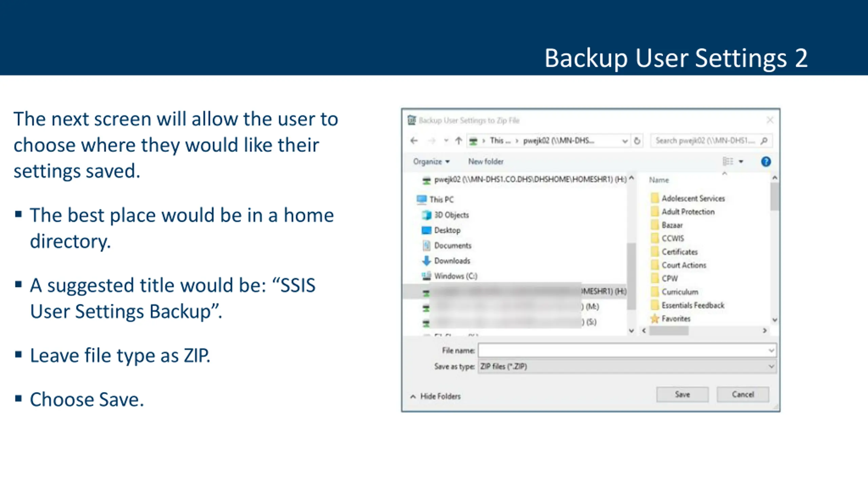Open 3D Objects folder

pyautogui.click(x=446, y=215)
